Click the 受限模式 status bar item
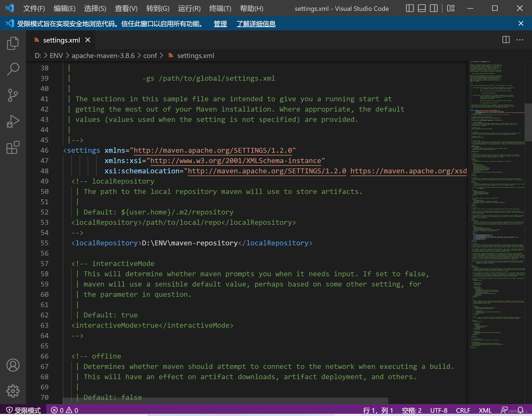 pyautogui.click(x=23, y=410)
